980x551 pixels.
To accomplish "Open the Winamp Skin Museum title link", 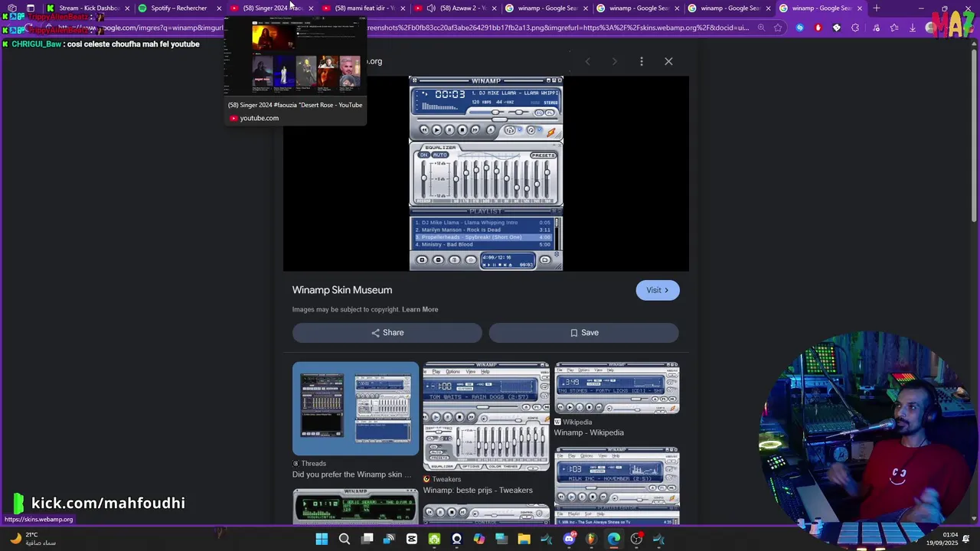I will click(x=342, y=290).
